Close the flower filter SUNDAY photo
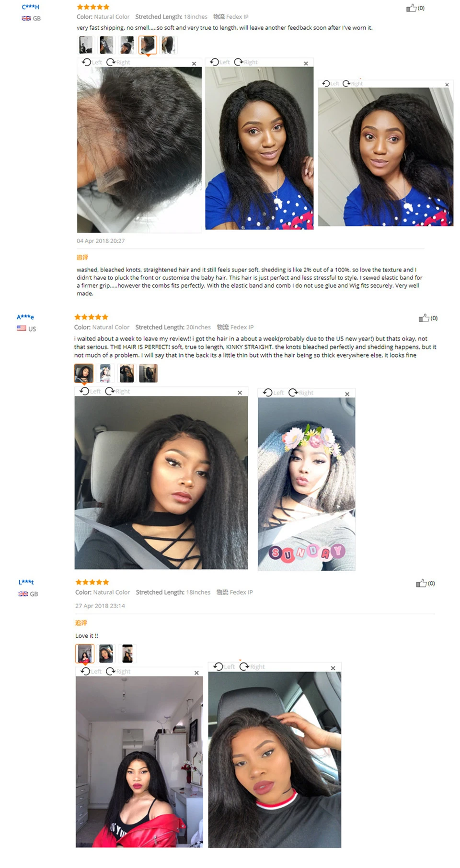The image size is (460, 868). [x=347, y=394]
